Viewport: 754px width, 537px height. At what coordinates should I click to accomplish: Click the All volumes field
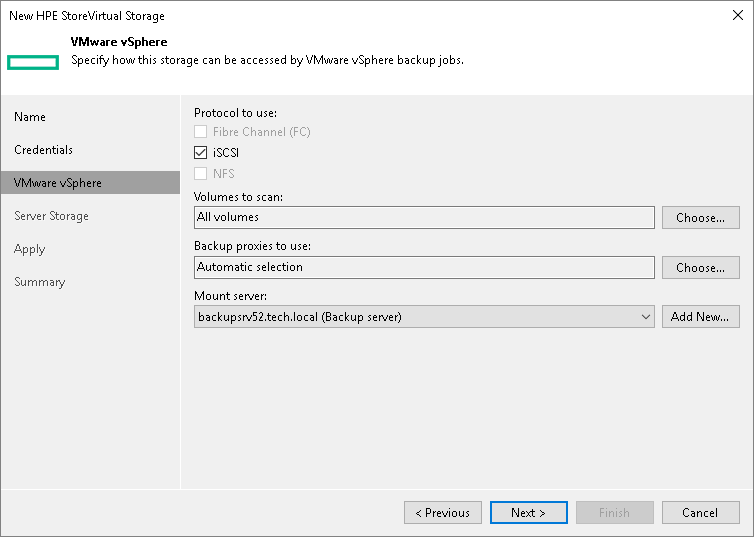424,218
